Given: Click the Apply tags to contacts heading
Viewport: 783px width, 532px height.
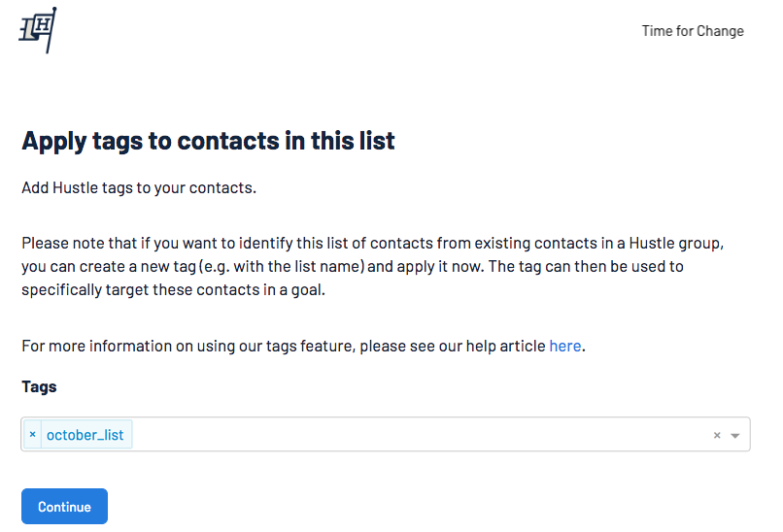Looking at the screenshot, I should click(x=208, y=141).
